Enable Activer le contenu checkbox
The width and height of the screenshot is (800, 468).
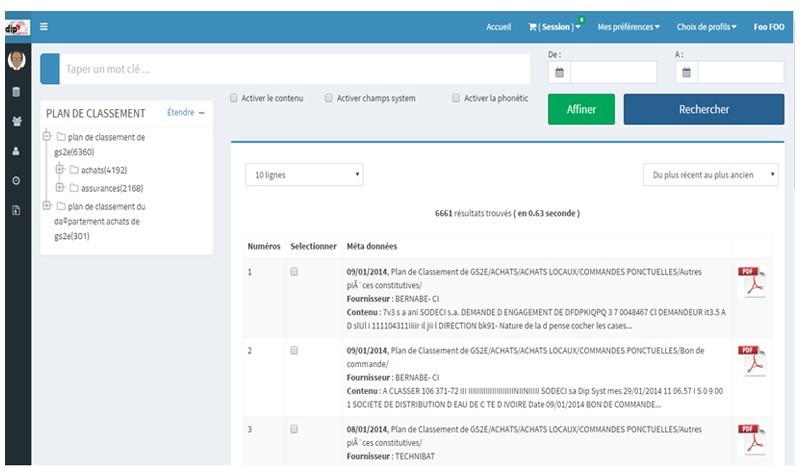click(x=234, y=98)
